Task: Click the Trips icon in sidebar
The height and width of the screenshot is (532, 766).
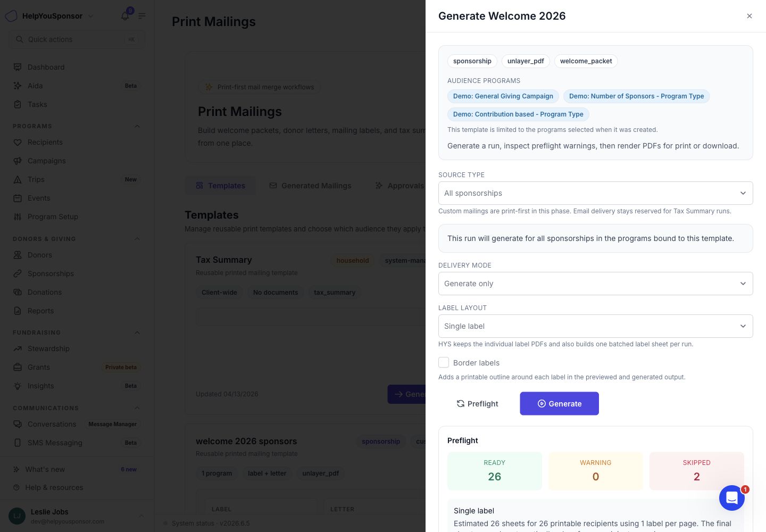Action: pos(18,179)
